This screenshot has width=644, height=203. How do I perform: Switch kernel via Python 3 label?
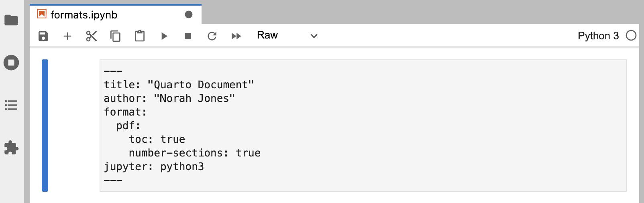[x=598, y=36]
